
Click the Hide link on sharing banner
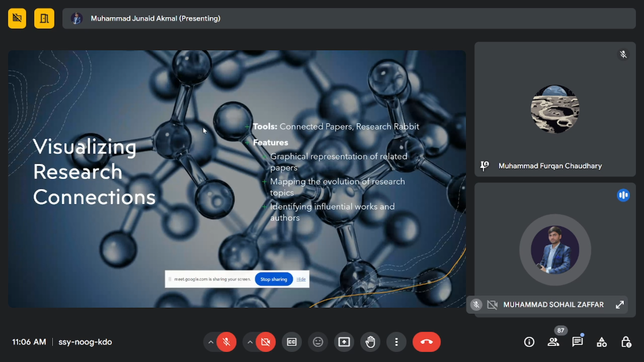pyautogui.click(x=301, y=279)
